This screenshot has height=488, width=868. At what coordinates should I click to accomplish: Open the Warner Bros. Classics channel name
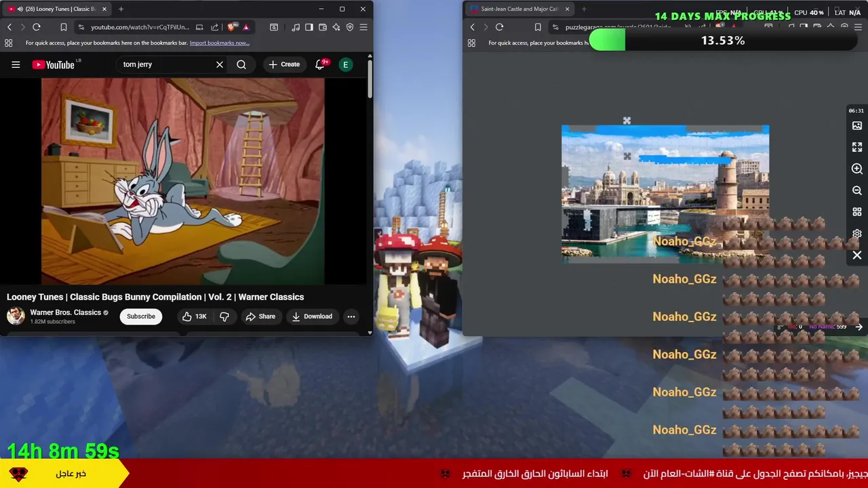(x=65, y=312)
